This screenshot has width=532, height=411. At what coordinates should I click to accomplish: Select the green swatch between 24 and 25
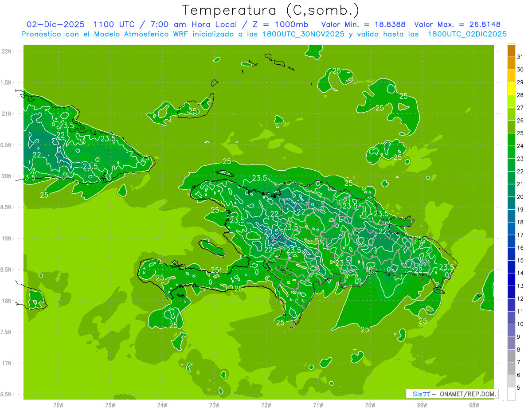[511, 140]
